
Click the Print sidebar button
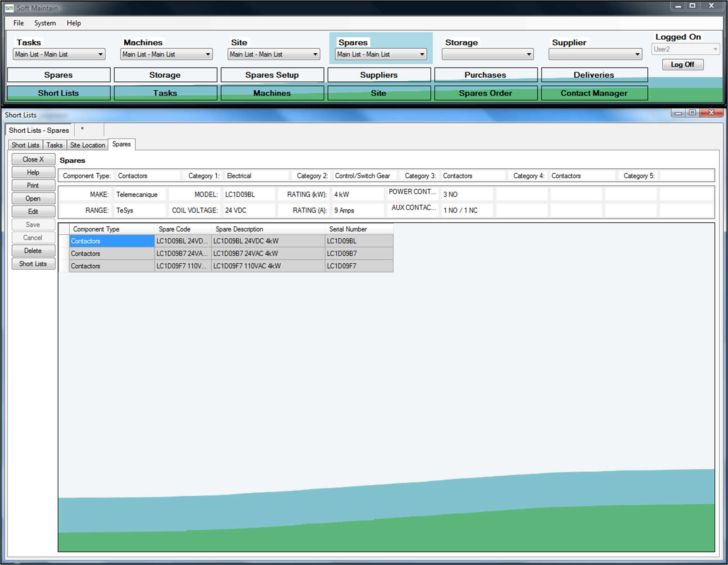pos(33,185)
